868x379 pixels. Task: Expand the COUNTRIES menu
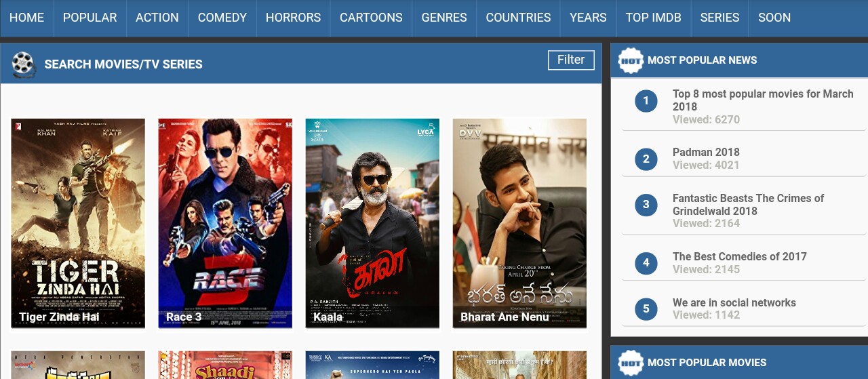[x=518, y=18]
